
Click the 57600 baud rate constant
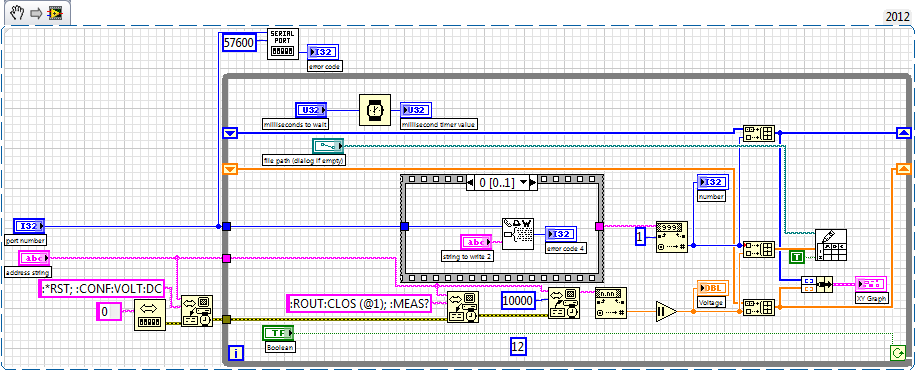(x=240, y=43)
